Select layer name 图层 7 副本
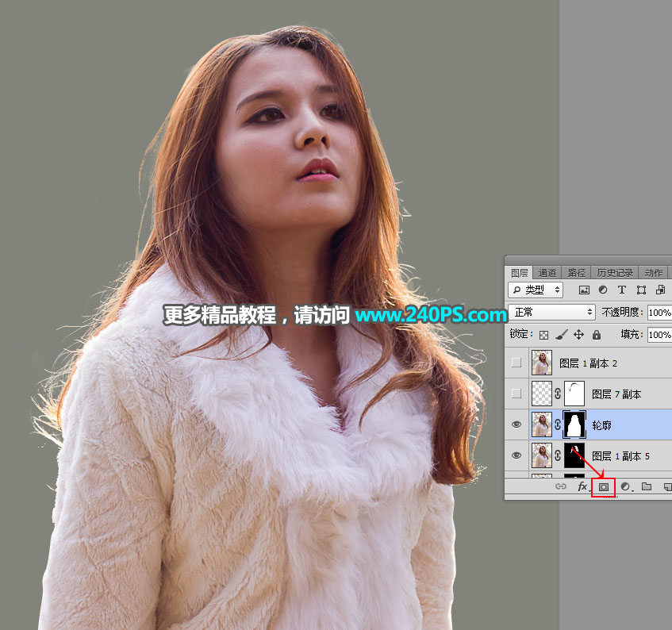This screenshot has height=630, width=672. [616, 394]
